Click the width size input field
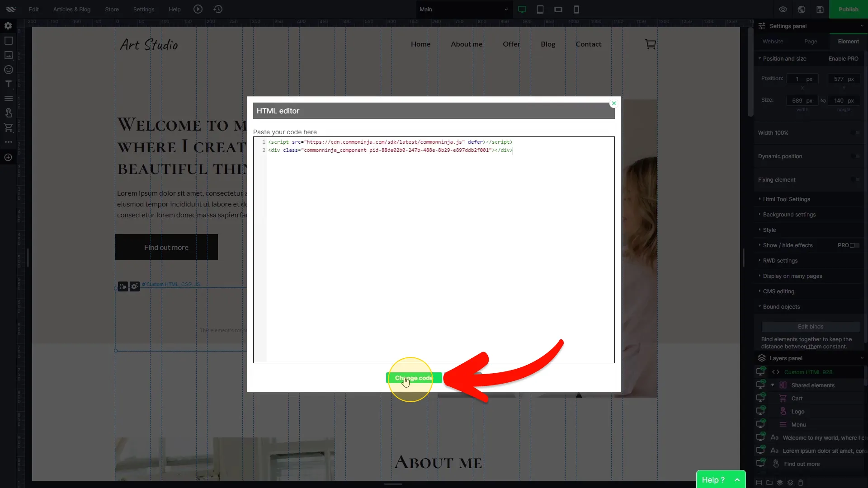This screenshot has width=868, height=488. pos(802,101)
